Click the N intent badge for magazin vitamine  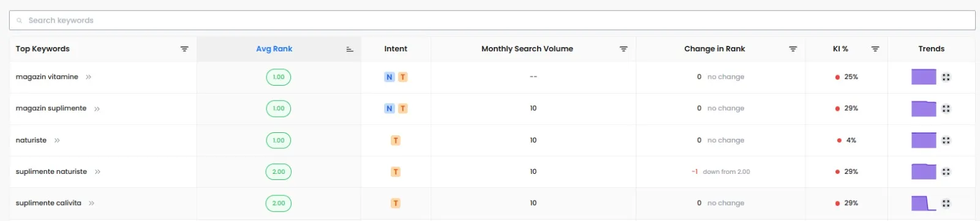[390, 77]
